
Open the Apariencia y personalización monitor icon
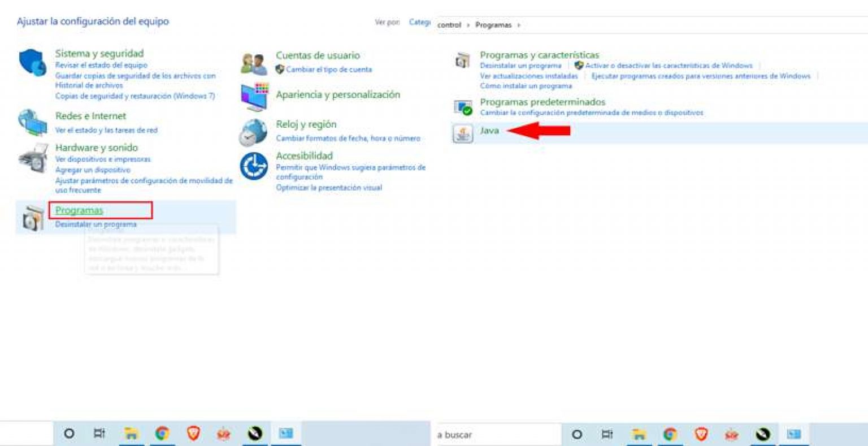[x=254, y=97]
